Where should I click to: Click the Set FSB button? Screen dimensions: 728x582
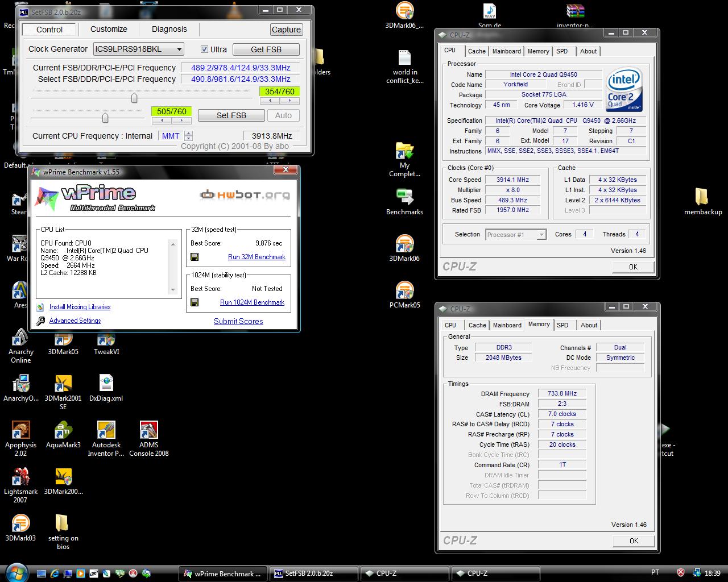point(231,115)
